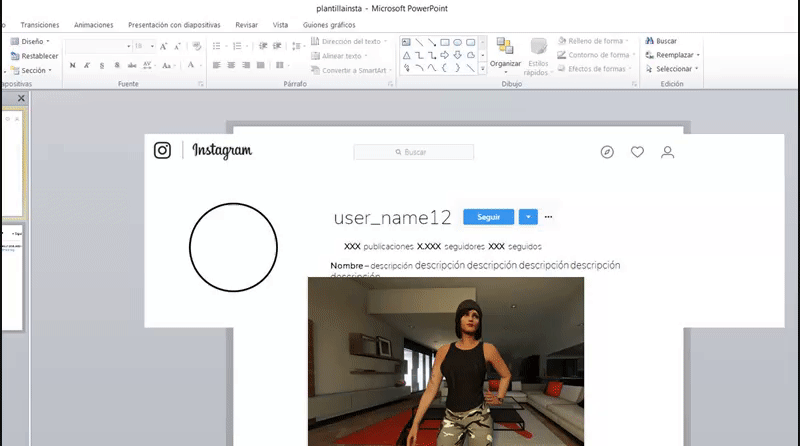The width and height of the screenshot is (800, 446).
Task: Align text right in paragraph group
Action: [x=246, y=65]
